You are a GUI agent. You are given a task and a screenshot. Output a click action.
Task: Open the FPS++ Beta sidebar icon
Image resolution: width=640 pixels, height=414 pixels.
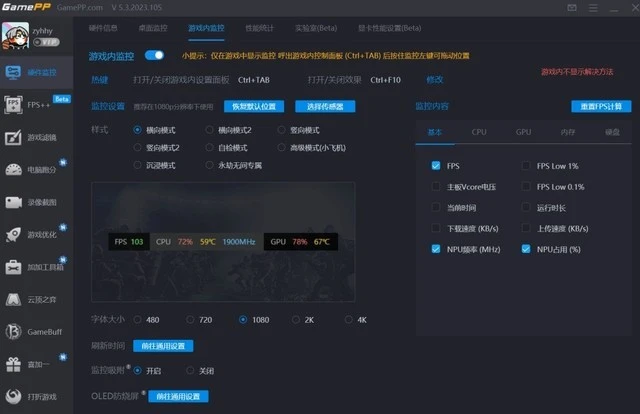(13, 105)
